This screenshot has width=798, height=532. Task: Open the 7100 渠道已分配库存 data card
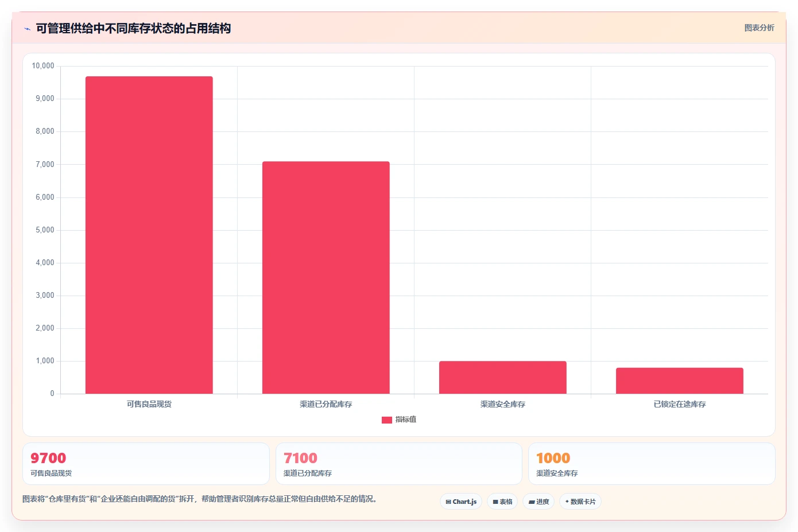coord(399,464)
